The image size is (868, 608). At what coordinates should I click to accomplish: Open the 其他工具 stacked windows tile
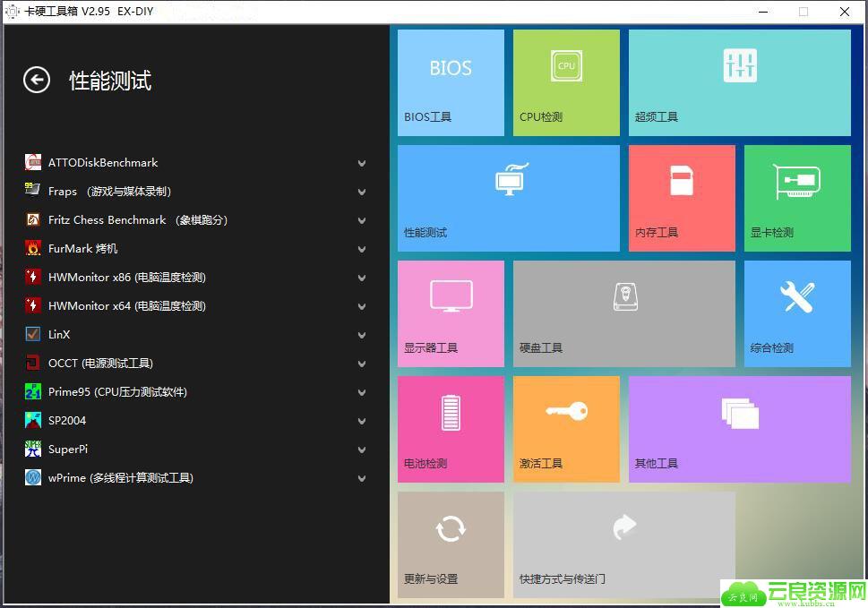[740, 429]
